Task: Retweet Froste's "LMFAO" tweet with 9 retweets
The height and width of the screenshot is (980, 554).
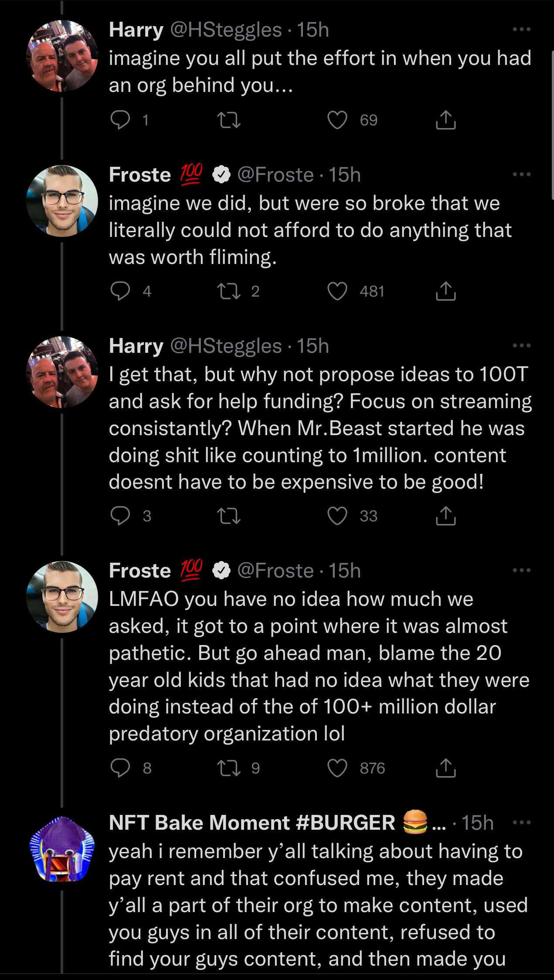Action: pos(229,768)
